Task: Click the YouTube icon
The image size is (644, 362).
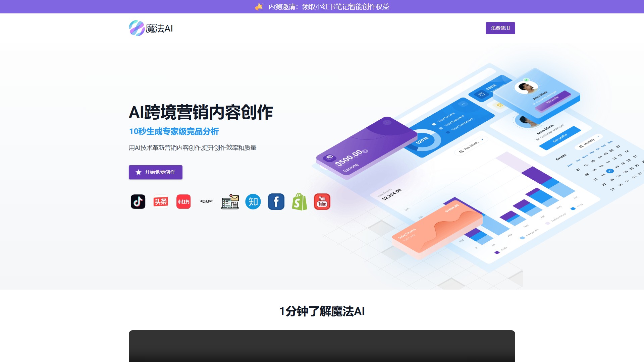Action: pyautogui.click(x=322, y=202)
